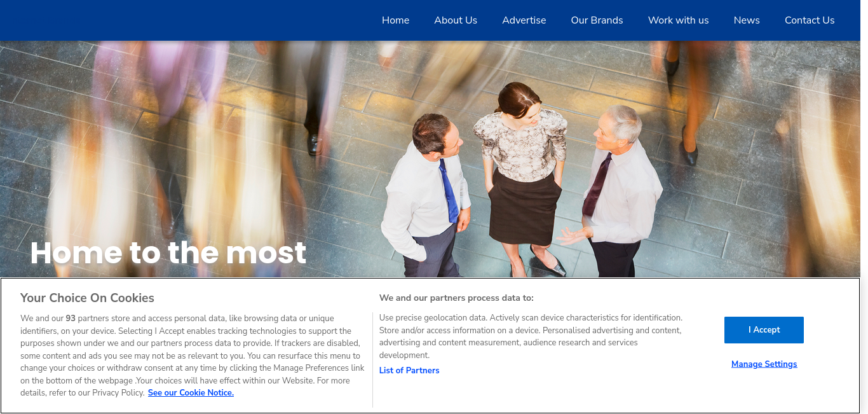Open the See our Cookie Notice link
Screen dimensions: 868x414
tap(191, 393)
